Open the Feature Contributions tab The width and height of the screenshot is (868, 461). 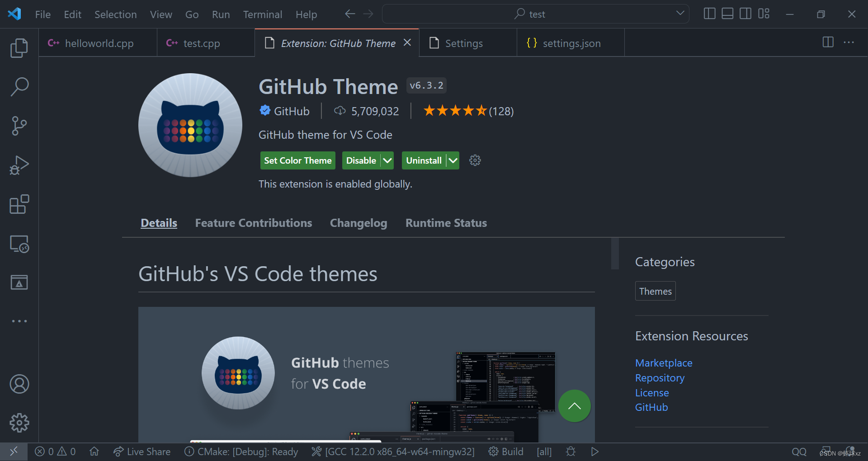[253, 223]
